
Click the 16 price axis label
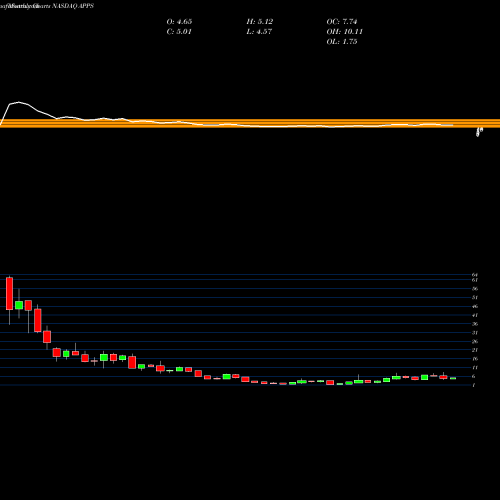point(475,359)
